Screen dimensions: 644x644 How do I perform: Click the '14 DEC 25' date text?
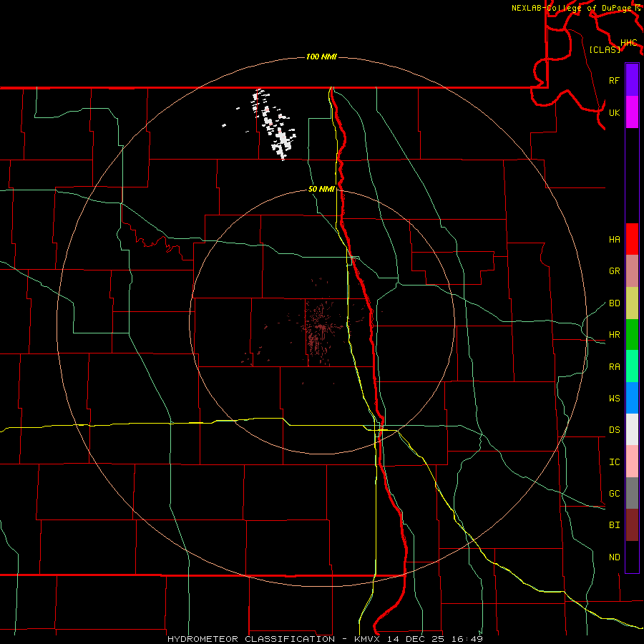click(415, 639)
